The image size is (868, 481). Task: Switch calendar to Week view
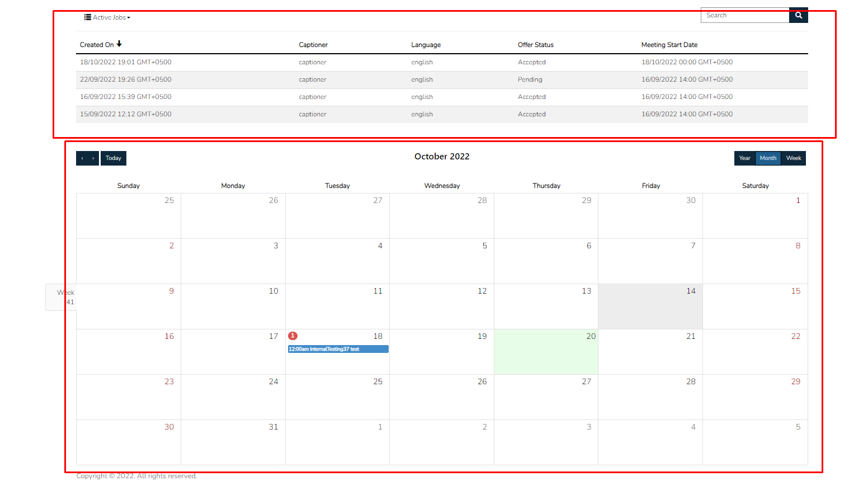(794, 158)
